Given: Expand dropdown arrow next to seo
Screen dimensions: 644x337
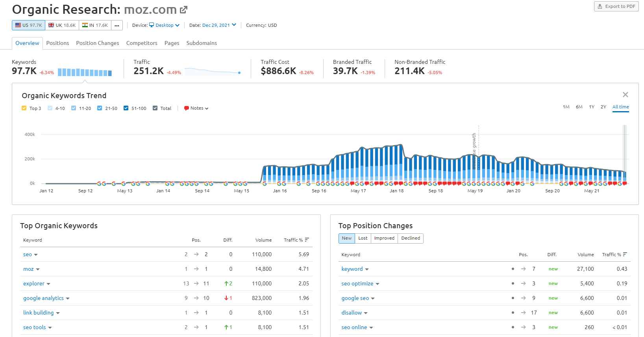Looking at the screenshot, I should tap(36, 255).
